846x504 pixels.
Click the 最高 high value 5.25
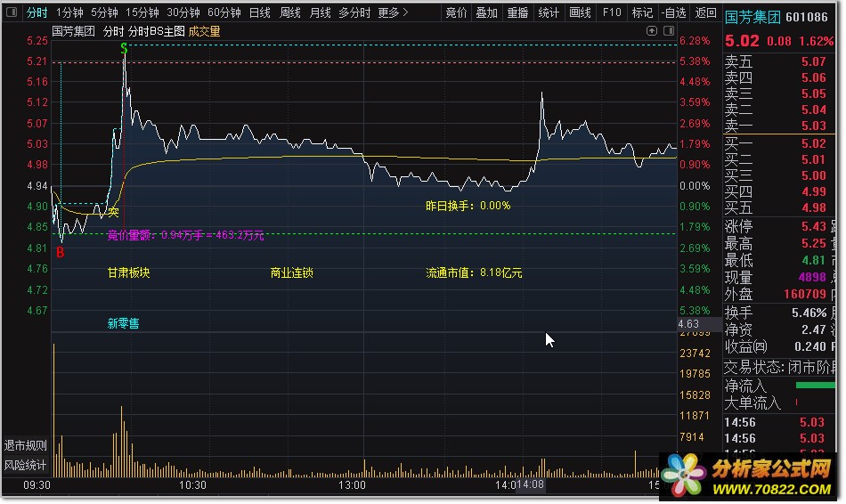[x=814, y=243]
